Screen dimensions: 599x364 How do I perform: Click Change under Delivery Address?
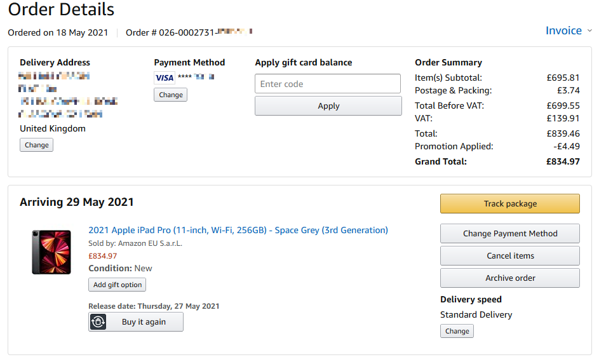tap(36, 145)
